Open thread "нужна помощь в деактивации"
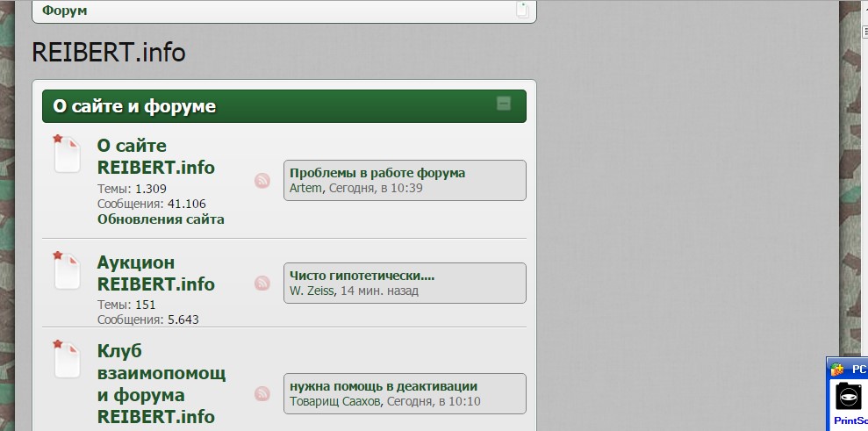 [x=384, y=387]
